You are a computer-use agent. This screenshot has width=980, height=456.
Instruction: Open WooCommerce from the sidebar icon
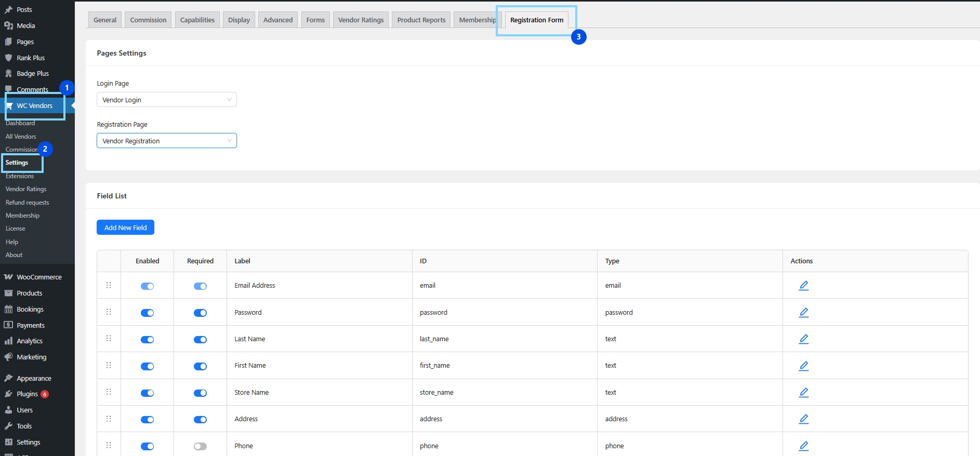pyautogui.click(x=8, y=277)
